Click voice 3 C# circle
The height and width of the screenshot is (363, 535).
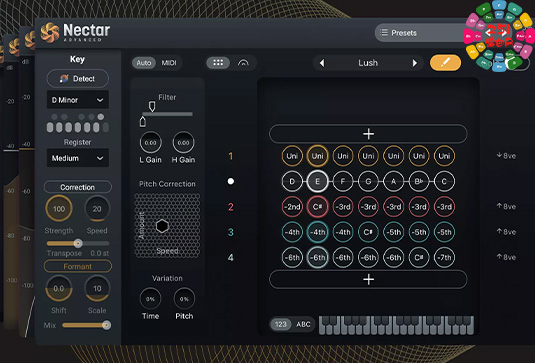click(368, 232)
